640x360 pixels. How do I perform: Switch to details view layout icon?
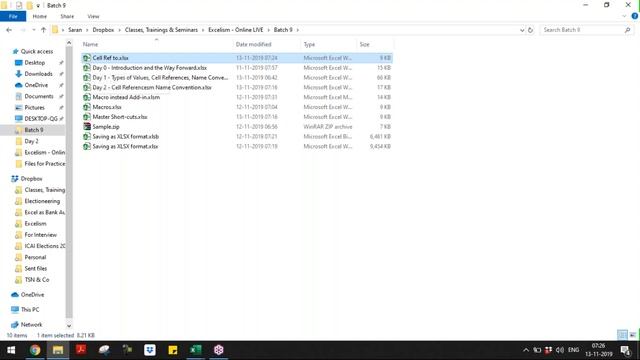(622, 335)
